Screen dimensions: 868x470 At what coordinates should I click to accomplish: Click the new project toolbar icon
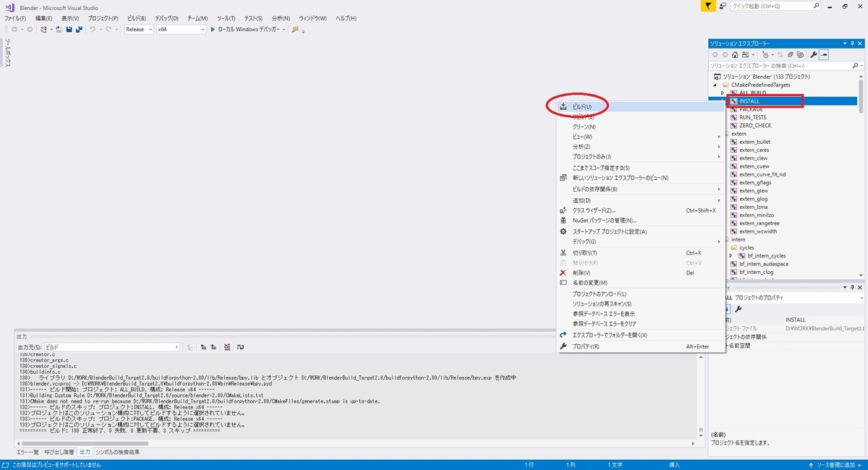45,30
